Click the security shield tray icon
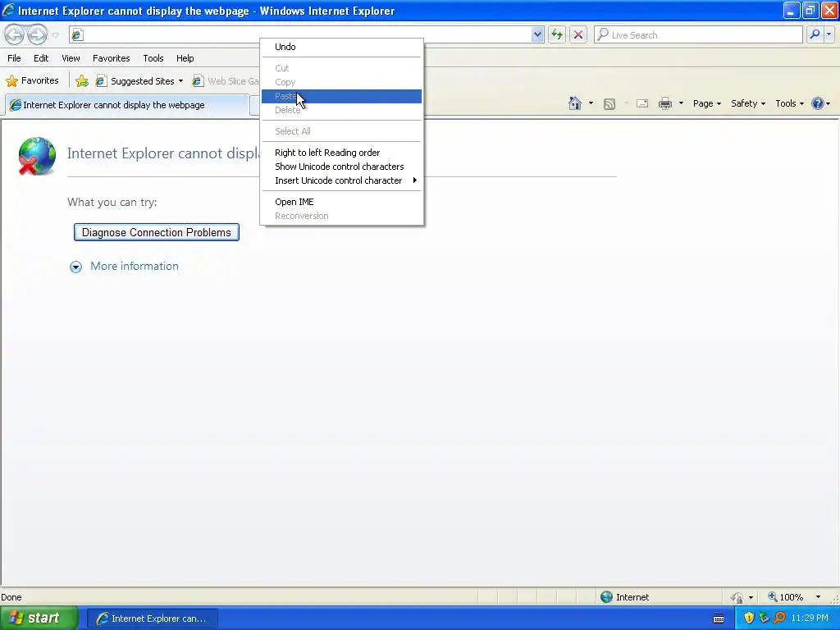The height and width of the screenshot is (630, 840). pyautogui.click(x=749, y=619)
